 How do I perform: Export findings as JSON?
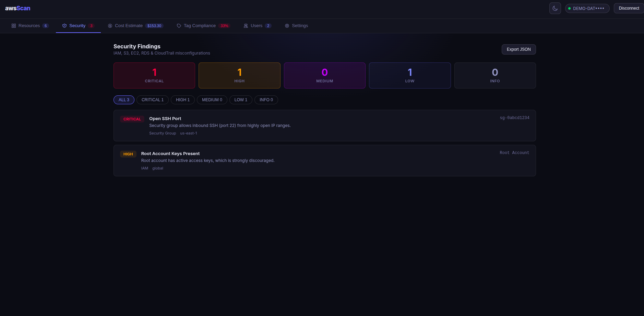(x=518, y=49)
